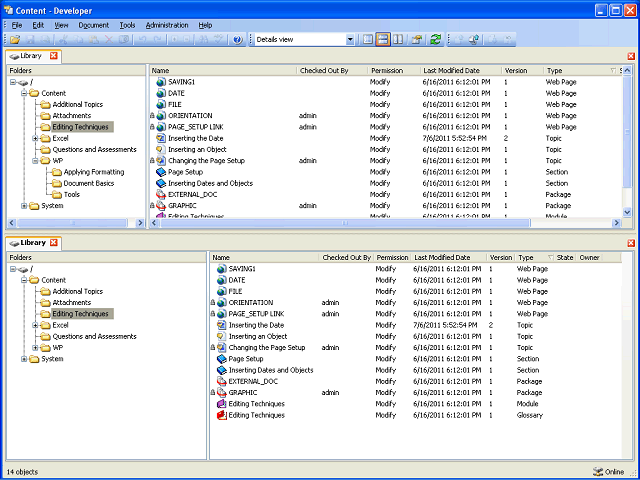
Task: Click the Online status icon in status bar
Action: [x=598, y=471]
